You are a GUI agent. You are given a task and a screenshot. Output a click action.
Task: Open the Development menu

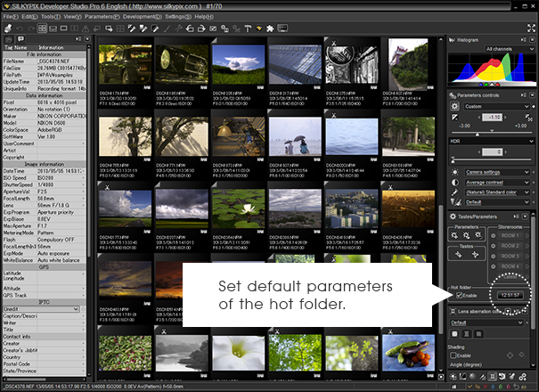coord(142,17)
